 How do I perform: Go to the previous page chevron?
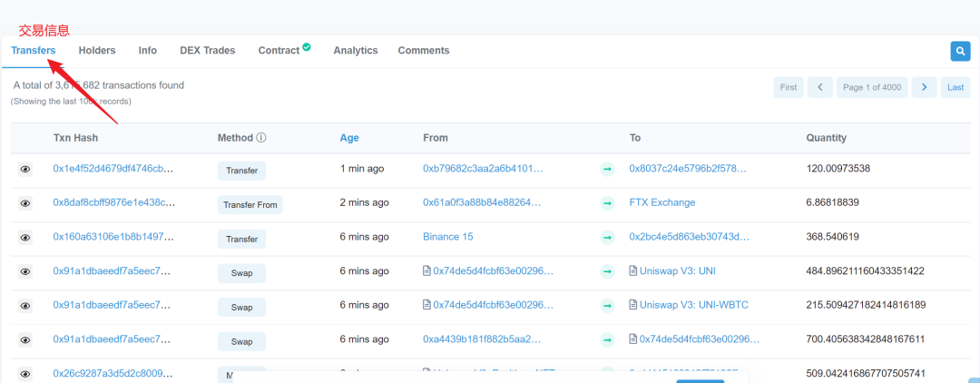click(820, 87)
